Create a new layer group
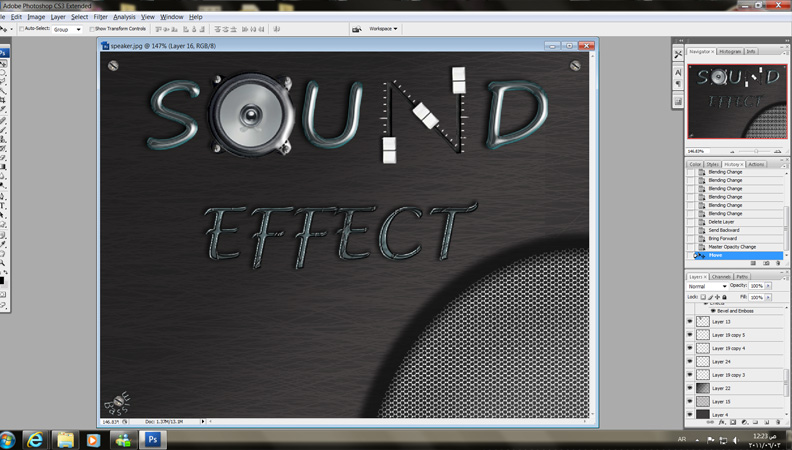This screenshot has height=450, width=792. pos(756,422)
